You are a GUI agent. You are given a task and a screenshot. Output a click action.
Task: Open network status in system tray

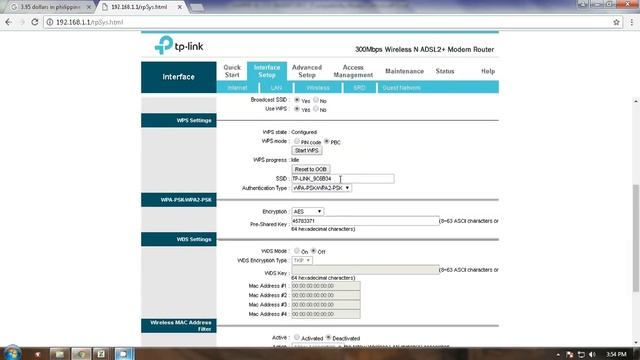tap(581, 354)
